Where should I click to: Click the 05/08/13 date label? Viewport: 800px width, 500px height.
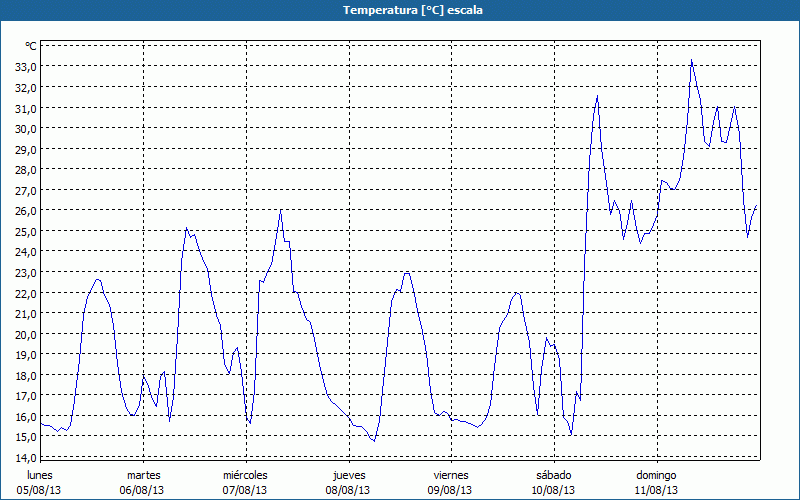(41, 491)
